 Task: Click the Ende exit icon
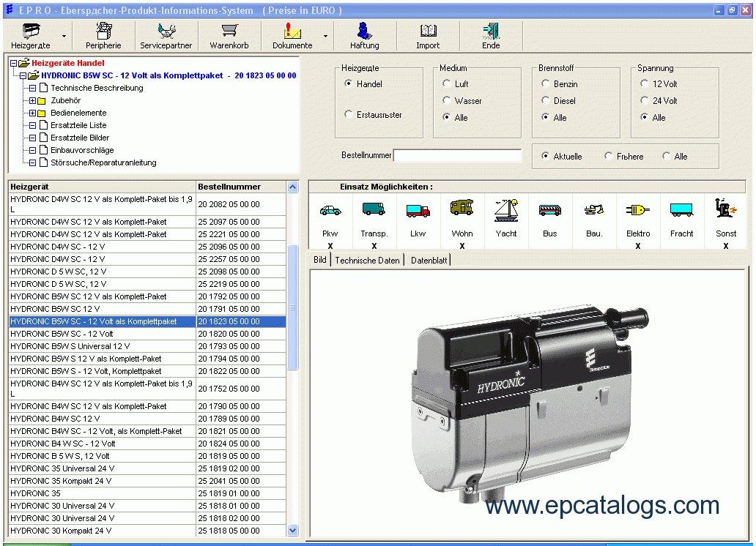click(491, 31)
